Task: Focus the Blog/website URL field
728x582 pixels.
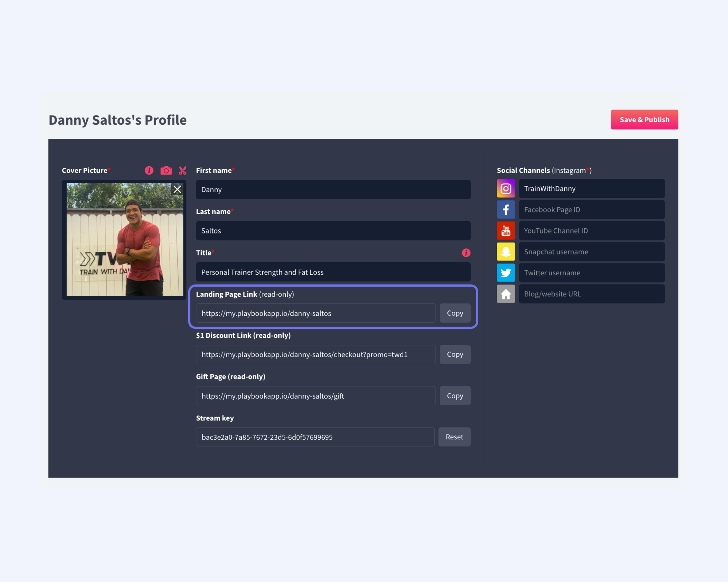Action: pos(591,294)
